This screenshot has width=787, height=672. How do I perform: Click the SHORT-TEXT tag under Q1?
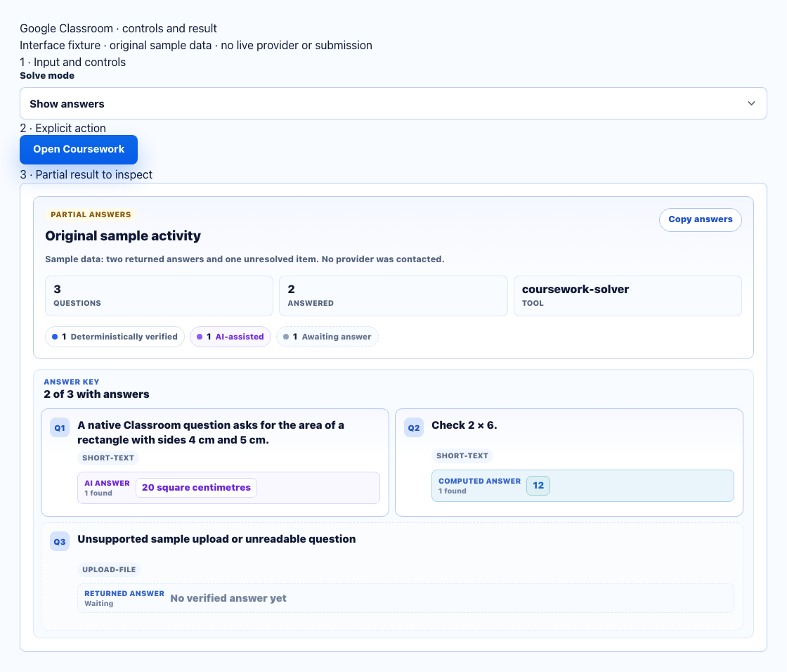point(108,458)
